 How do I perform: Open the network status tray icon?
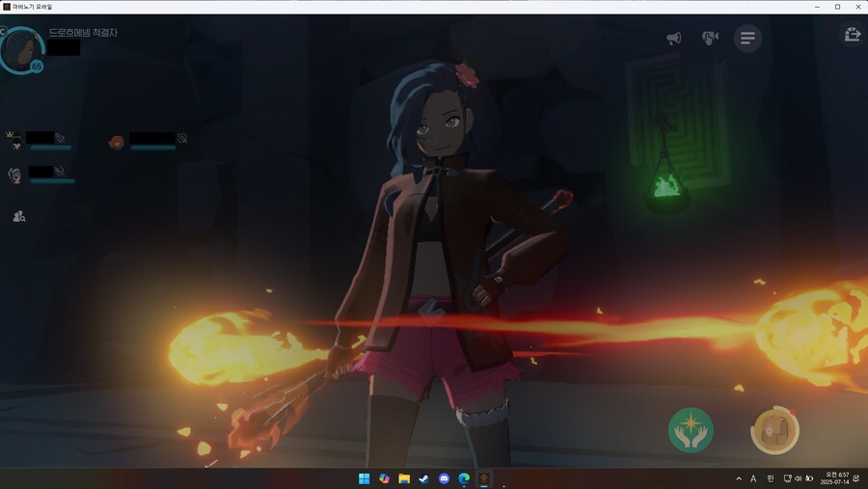(787, 478)
